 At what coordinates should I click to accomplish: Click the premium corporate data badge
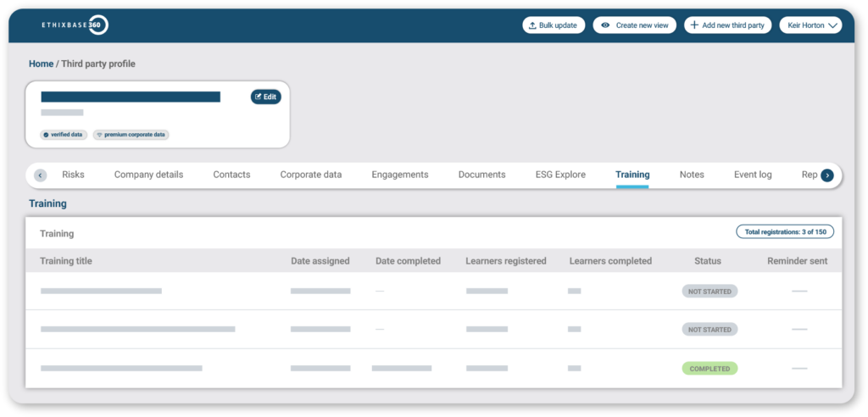(x=131, y=135)
